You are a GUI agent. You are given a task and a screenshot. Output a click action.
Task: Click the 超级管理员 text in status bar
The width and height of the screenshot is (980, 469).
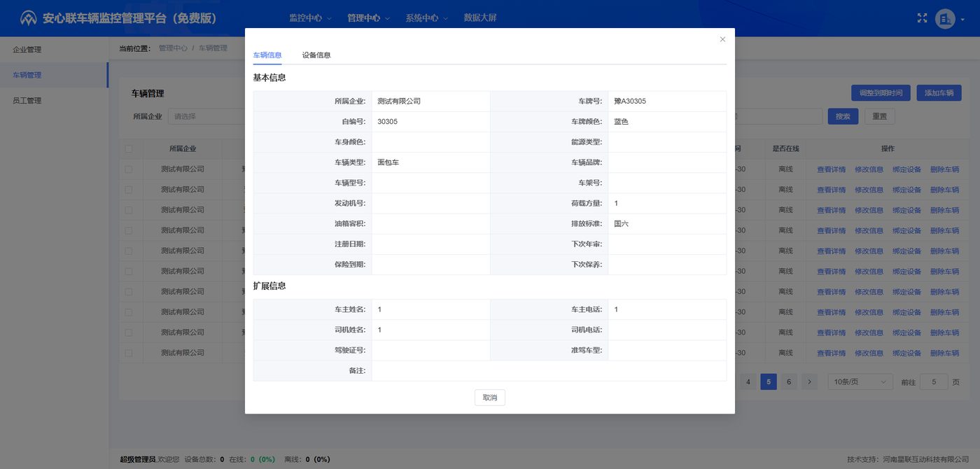click(137, 459)
